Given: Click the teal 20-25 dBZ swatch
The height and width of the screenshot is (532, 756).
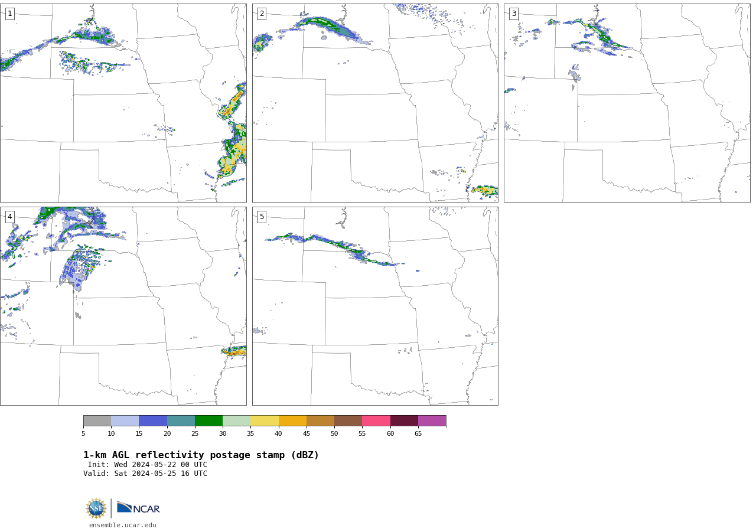Looking at the screenshot, I should point(181,421).
